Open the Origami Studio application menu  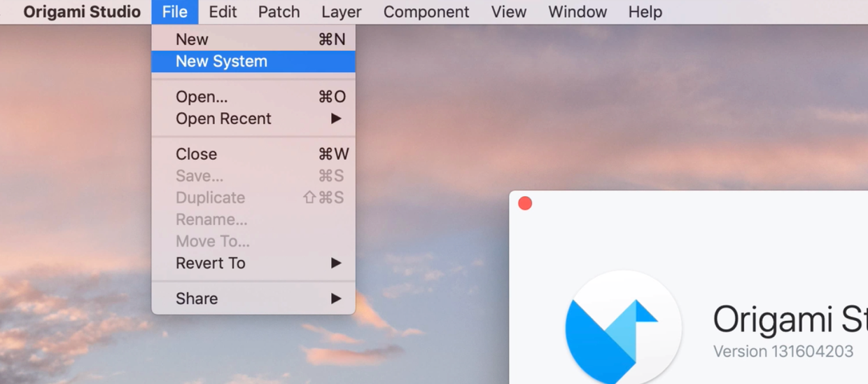[82, 12]
